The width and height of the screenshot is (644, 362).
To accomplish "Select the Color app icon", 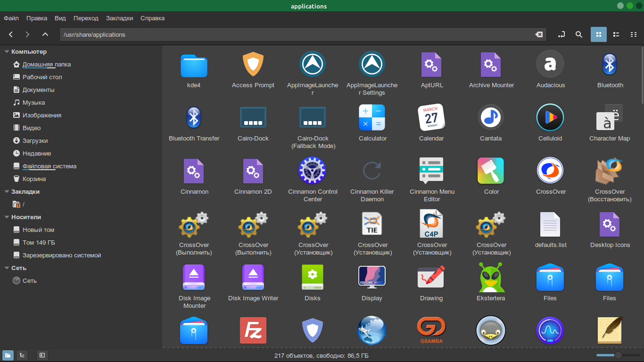I will 491,171.
